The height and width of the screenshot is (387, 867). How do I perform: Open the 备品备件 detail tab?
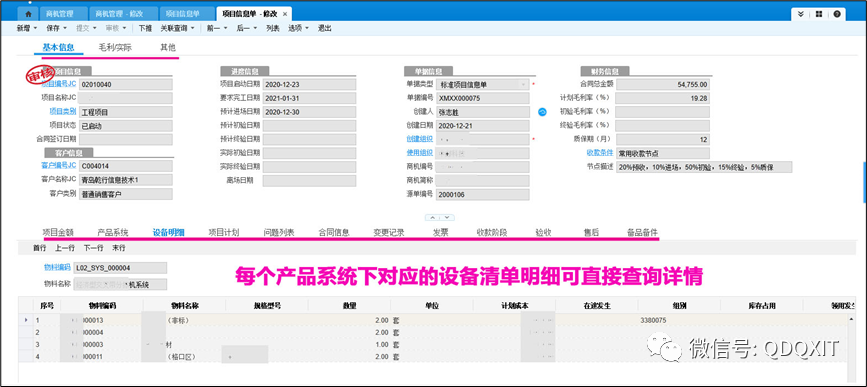pyautogui.click(x=643, y=232)
